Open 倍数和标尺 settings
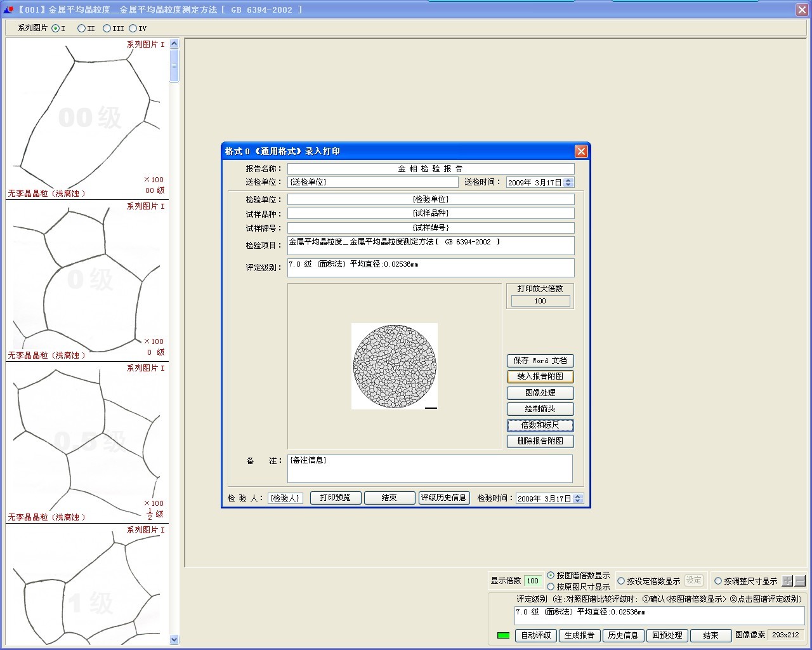Viewport: 812px width, 650px height. point(540,425)
